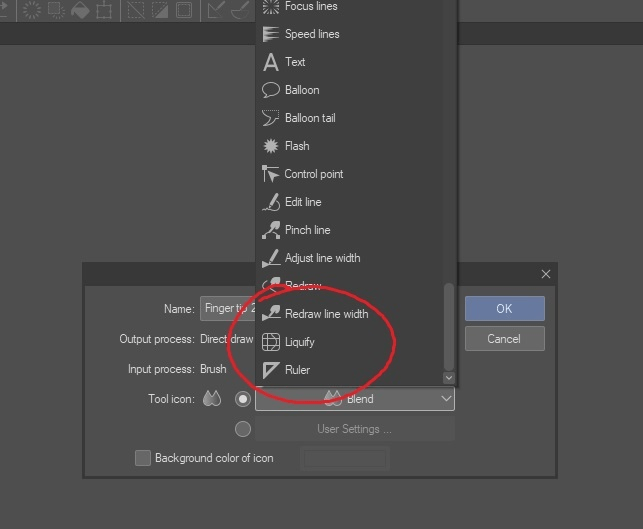Open the Blend tool icon dropdown

tap(355, 399)
